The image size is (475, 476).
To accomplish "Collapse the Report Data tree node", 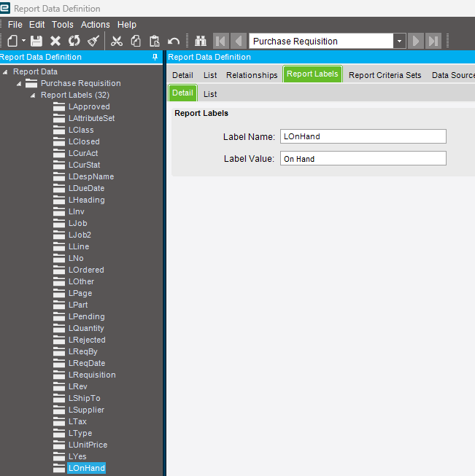I will [x=5, y=72].
